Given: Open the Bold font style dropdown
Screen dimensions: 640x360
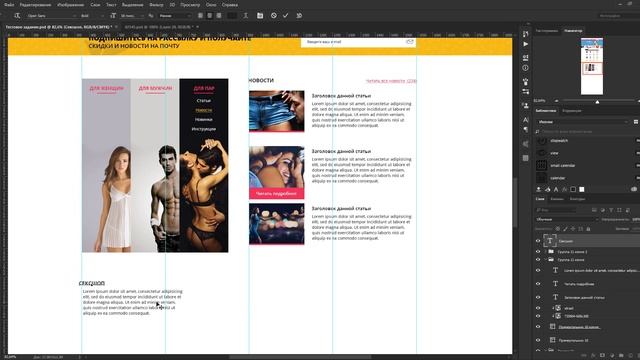Looking at the screenshot, I should point(92,16).
